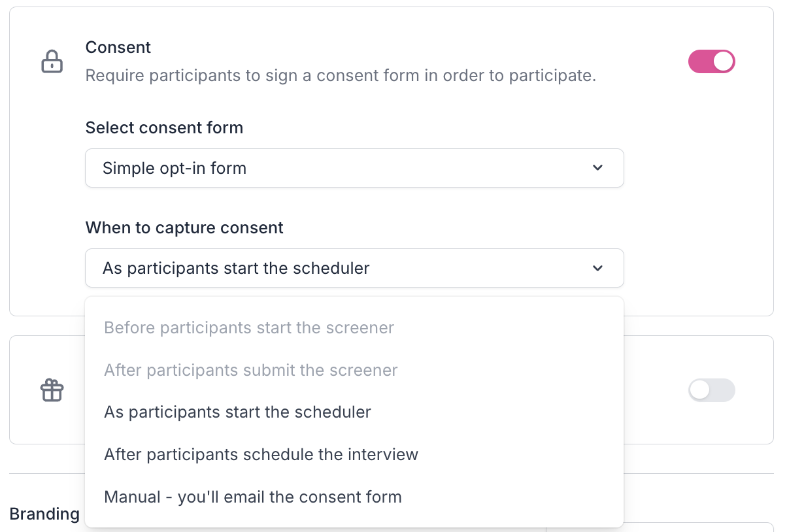Enable the toggle in the gift section

711,391
